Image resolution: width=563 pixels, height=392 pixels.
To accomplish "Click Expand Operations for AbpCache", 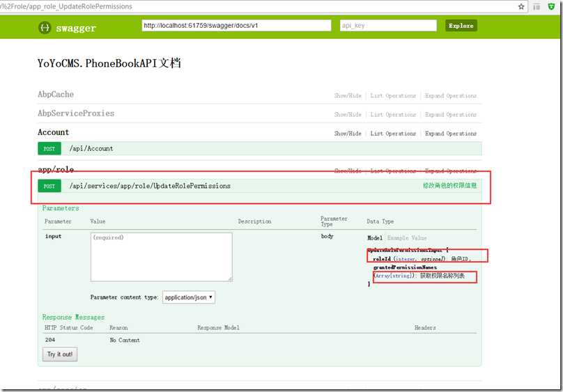I will [x=451, y=95].
